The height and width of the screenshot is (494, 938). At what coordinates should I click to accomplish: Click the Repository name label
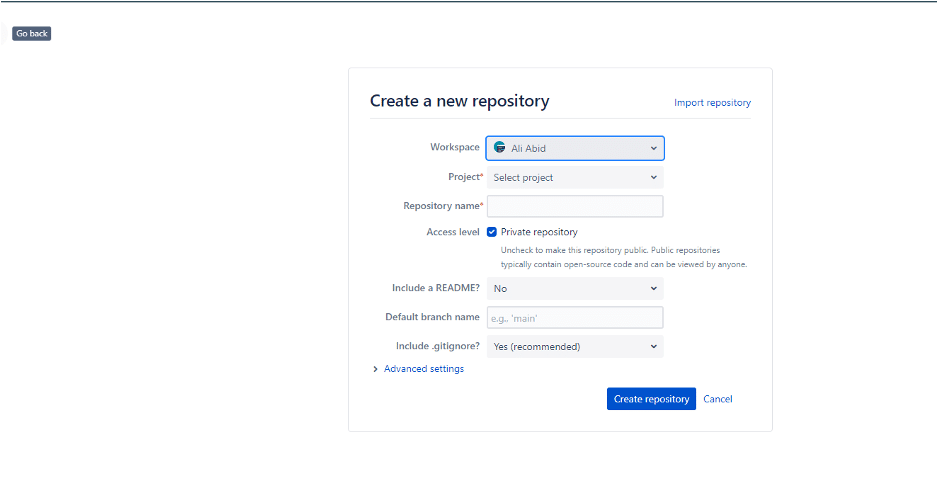[443, 206]
